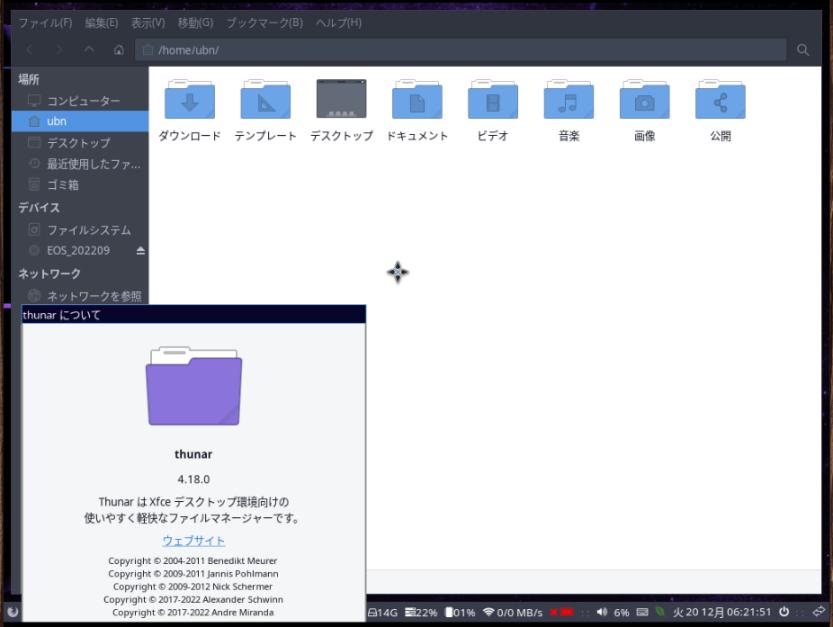This screenshot has height=627, width=833.
Task: Click the Benedikt Meurer copyright line
Action: [193, 561]
